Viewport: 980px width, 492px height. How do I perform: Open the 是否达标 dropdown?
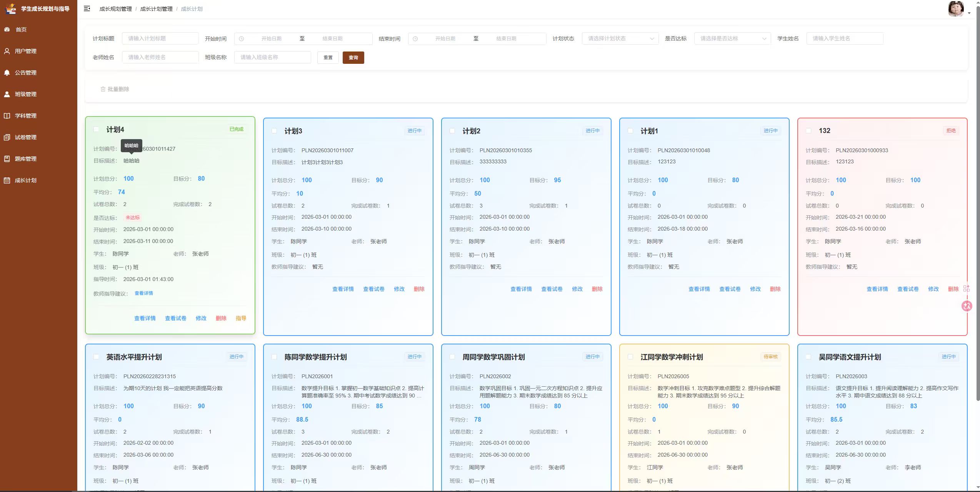tap(732, 38)
